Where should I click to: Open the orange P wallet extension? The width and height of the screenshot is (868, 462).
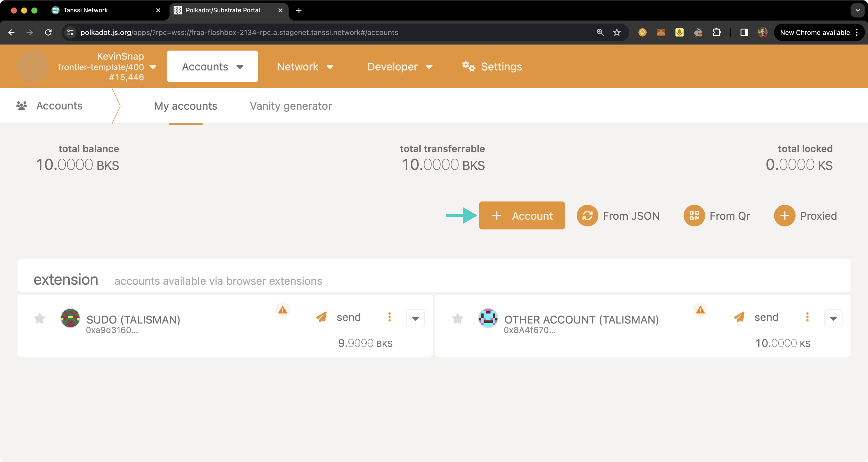[x=642, y=32]
